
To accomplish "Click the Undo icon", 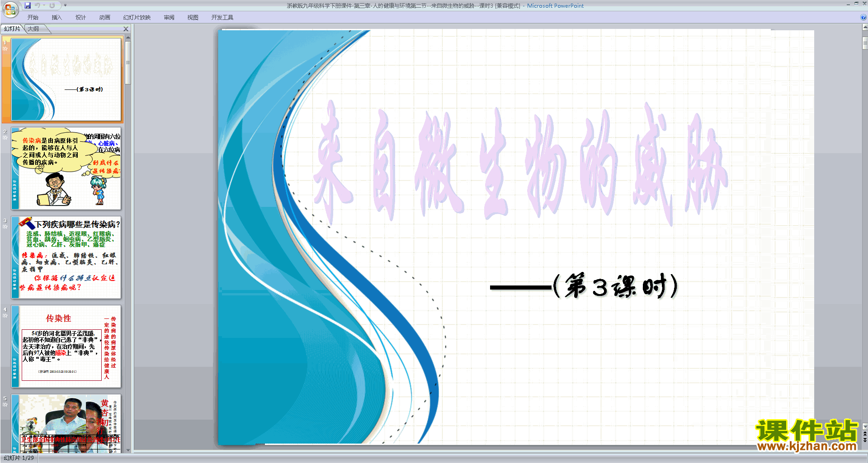I will tap(37, 5).
